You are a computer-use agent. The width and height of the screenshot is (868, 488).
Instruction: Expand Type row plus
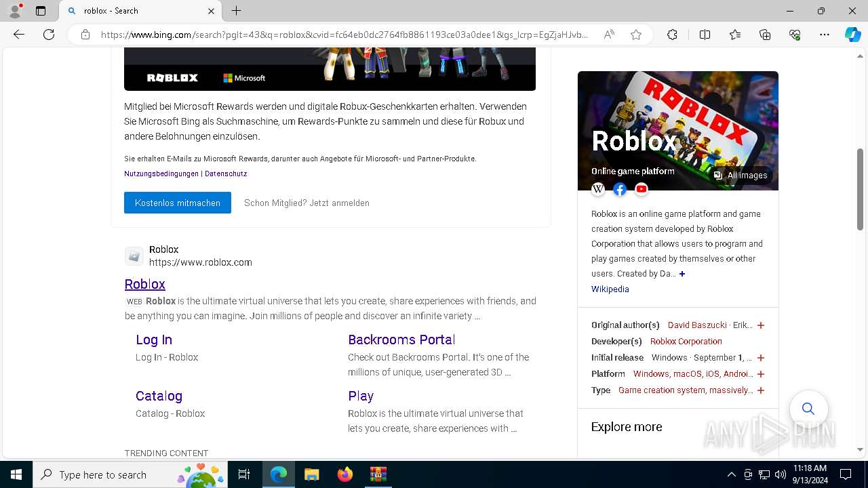click(761, 390)
